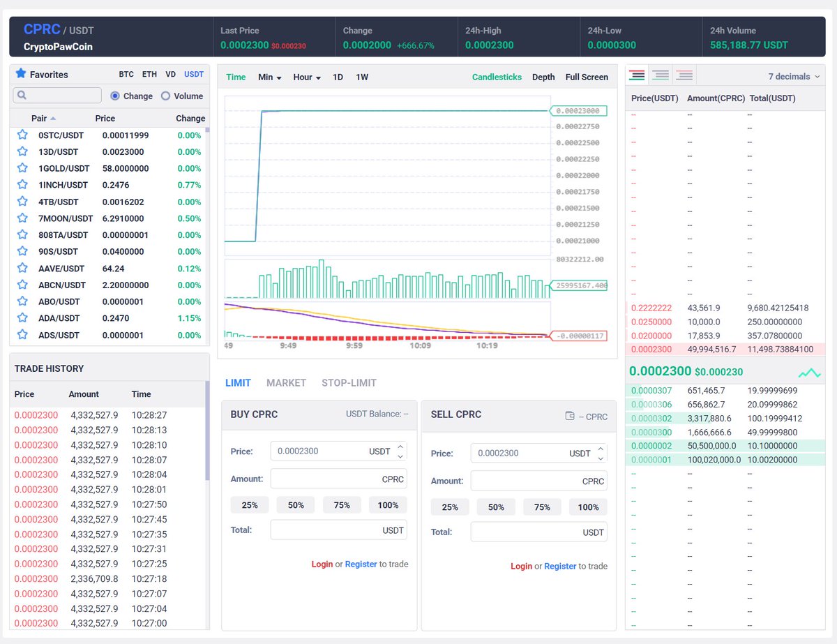Select the Change radio button

click(115, 96)
